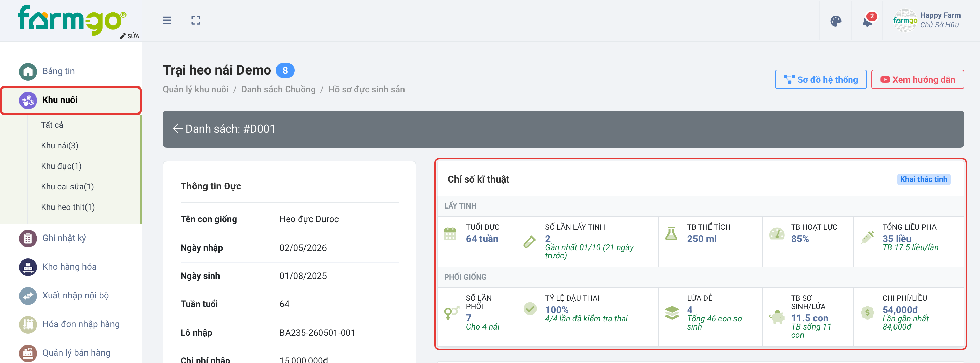
Task: Open Hóa đơn nhập hàng icon
Action: pos(28,325)
